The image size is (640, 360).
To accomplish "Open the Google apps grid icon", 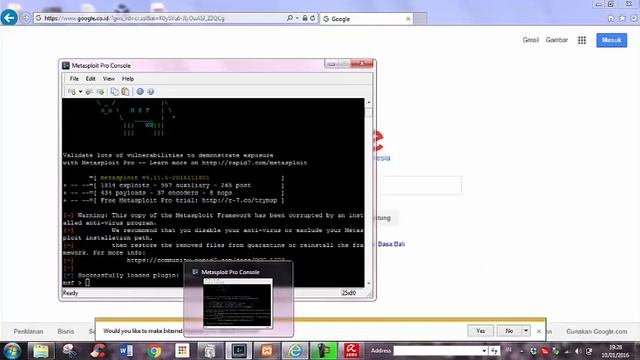I will (582, 40).
